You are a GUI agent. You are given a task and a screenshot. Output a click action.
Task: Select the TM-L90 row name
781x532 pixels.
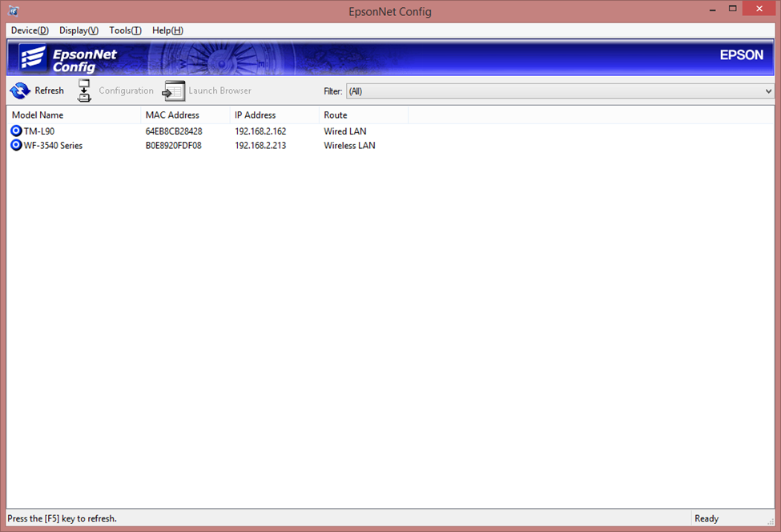click(x=39, y=131)
